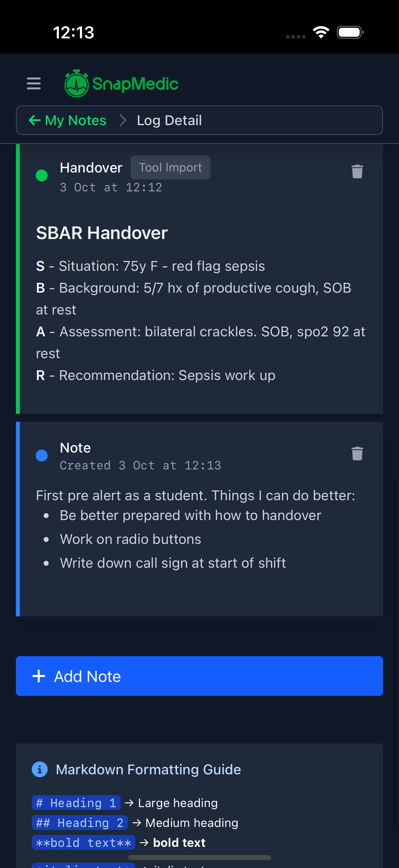Tap the blue status dot on Note
The image size is (399, 868).
[41, 455]
